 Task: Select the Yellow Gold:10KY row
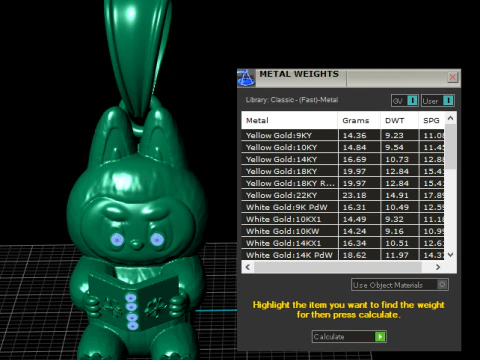click(343, 147)
